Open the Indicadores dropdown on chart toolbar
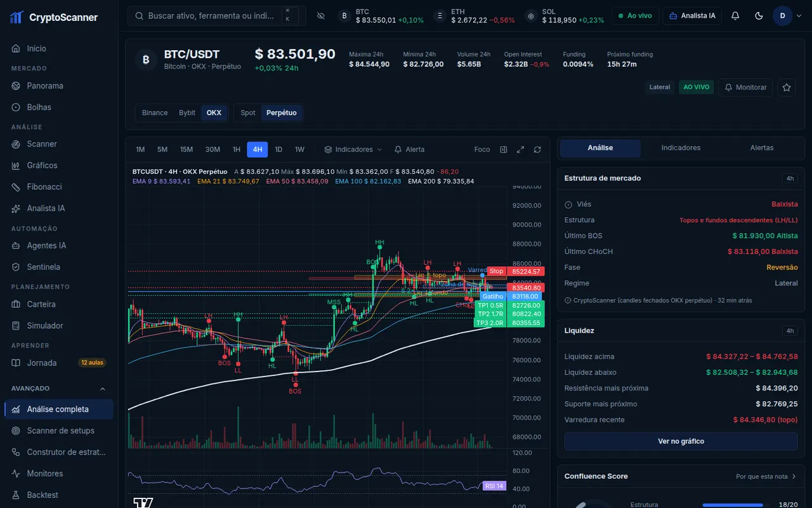Image resolution: width=812 pixels, height=508 pixels. point(353,149)
